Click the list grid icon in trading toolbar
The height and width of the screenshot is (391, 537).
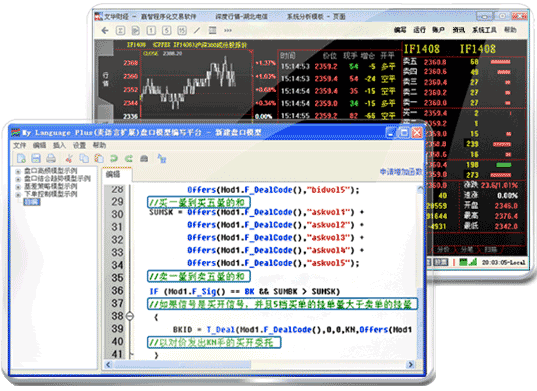point(213,30)
